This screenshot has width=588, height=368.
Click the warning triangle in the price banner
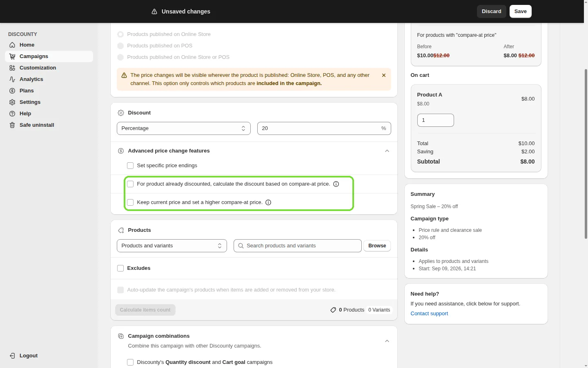tap(124, 75)
